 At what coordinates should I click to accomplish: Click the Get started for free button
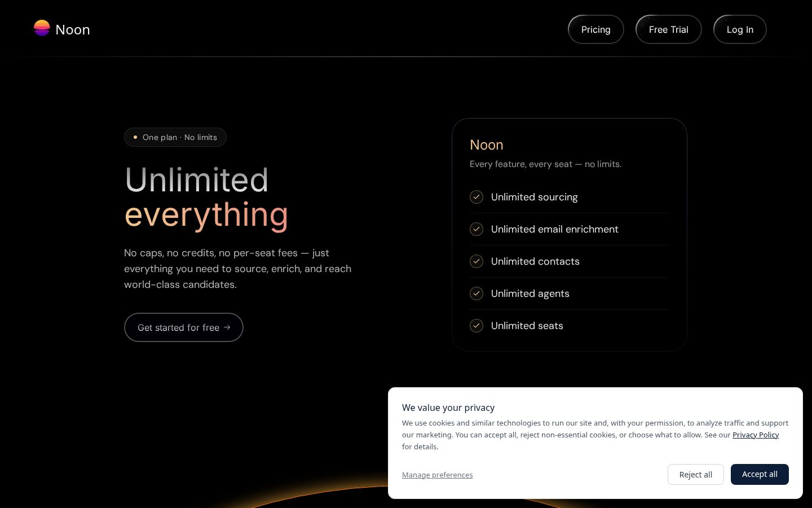pos(184,327)
